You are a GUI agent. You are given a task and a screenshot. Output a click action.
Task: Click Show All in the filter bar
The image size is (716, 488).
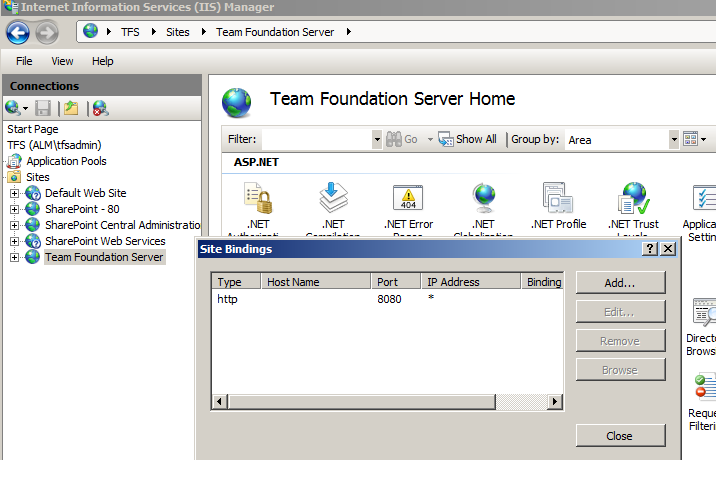468,139
